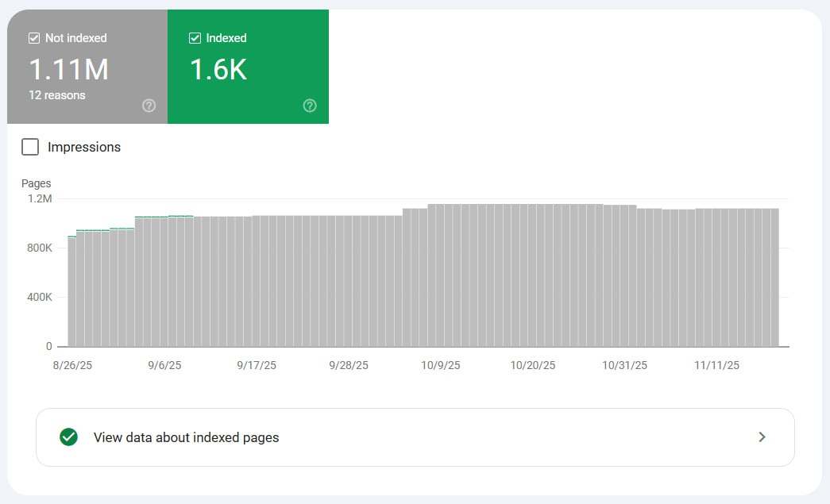Select the 1.11M Not indexed count
The width and height of the screenshot is (830, 504).
coord(68,70)
